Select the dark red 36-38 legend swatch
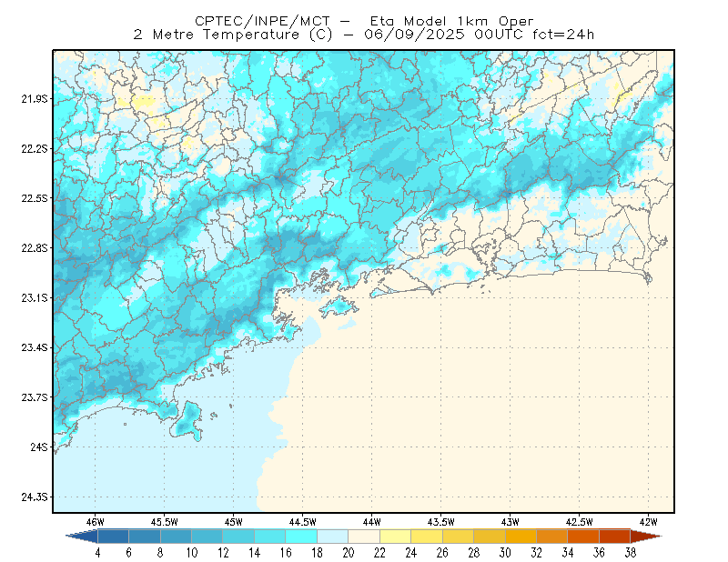The height and width of the screenshot is (562, 728). [614, 537]
